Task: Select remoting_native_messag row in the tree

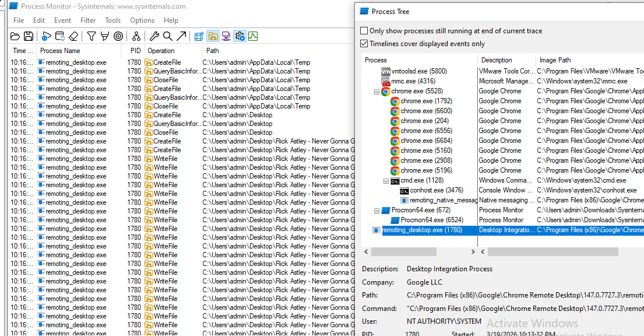Action: [444, 200]
